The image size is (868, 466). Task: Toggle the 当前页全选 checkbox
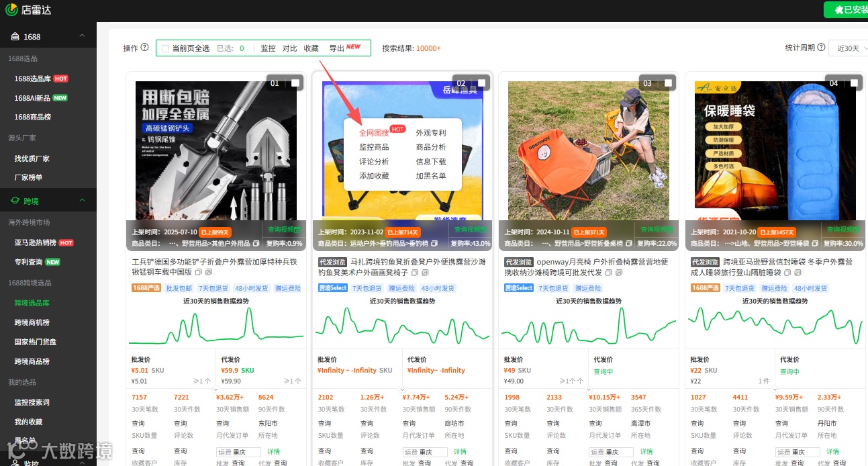coord(165,49)
